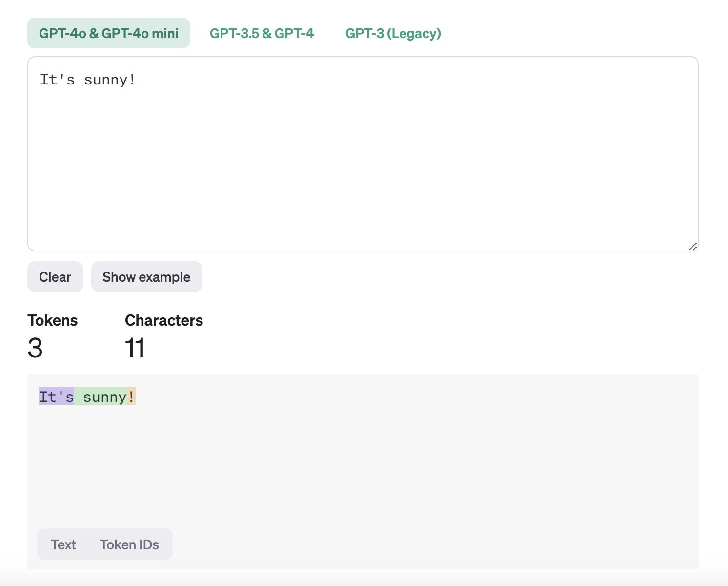Switch to the GPT-3.5 & GPT-4 tab
The width and height of the screenshot is (728, 586).
[x=262, y=33]
